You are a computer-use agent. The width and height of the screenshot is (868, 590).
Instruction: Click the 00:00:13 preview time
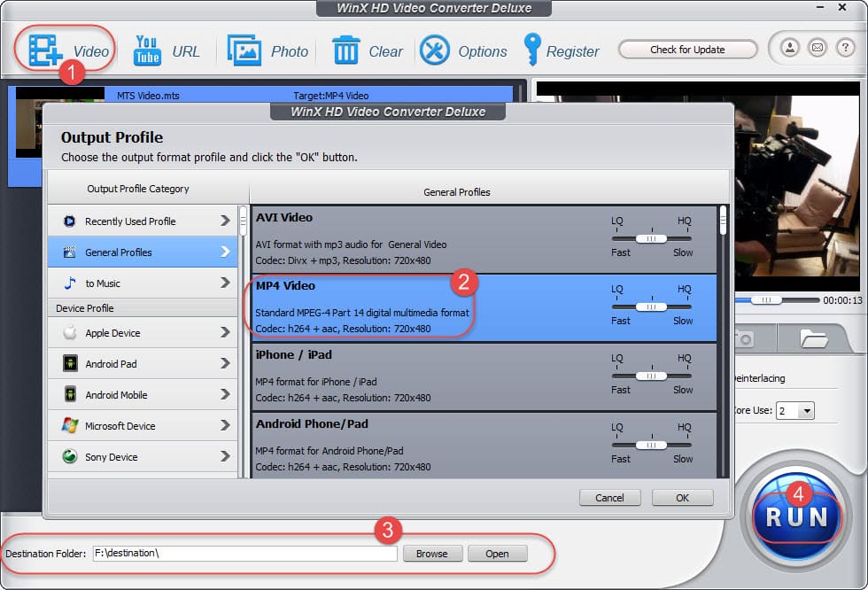(842, 300)
